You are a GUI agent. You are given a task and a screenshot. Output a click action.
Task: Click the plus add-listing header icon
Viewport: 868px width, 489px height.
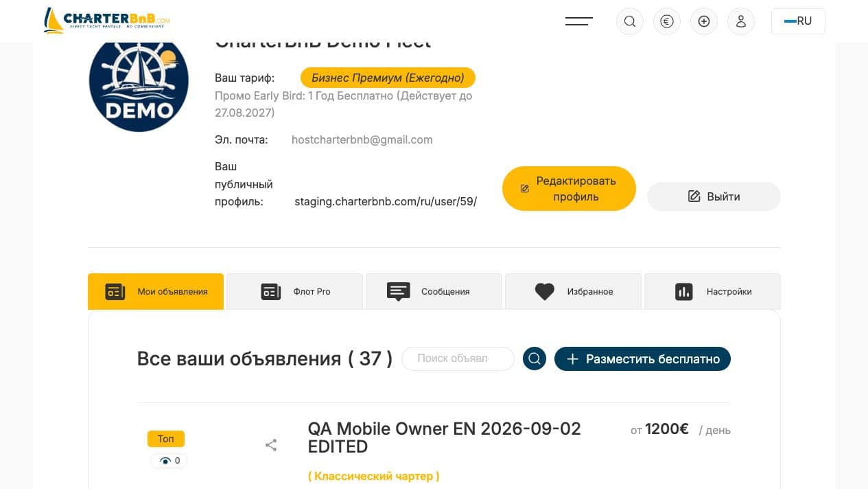pos(704,21)
